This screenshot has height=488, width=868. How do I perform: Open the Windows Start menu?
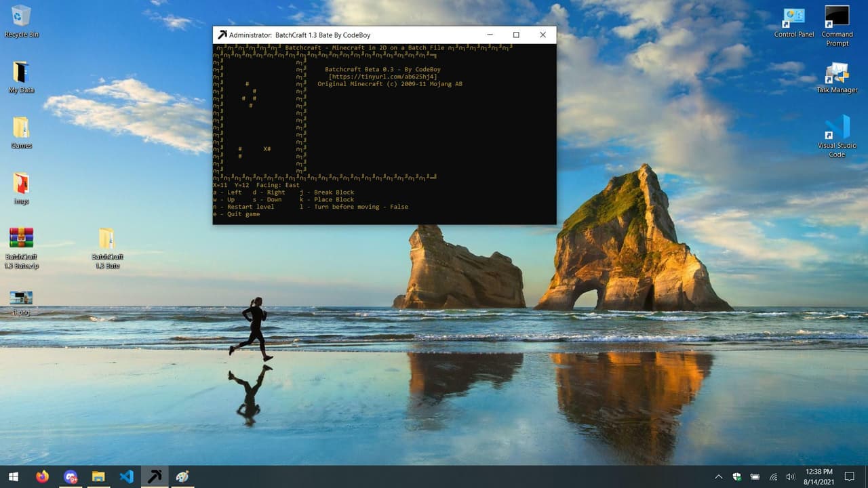click(14, 476)
